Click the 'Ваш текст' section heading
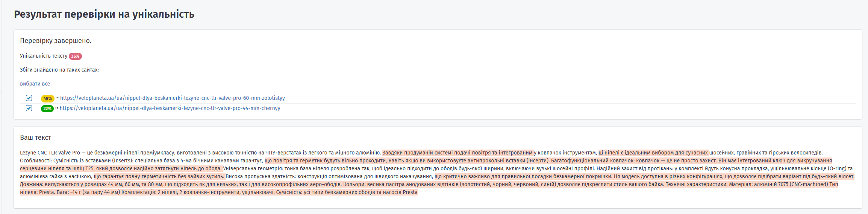Screen dimensions: 868x214 click(x=35, y=138)
